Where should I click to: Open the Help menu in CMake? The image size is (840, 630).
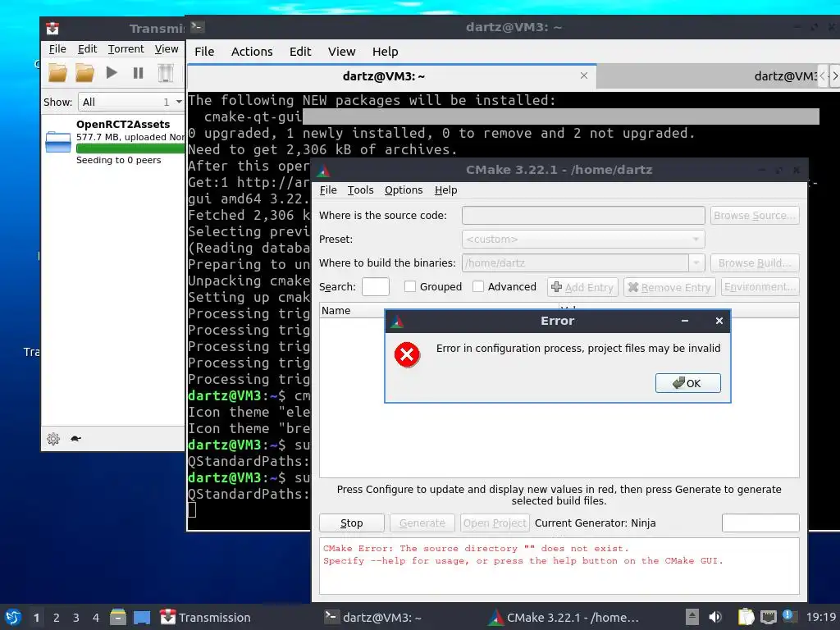tap(445, 190)
